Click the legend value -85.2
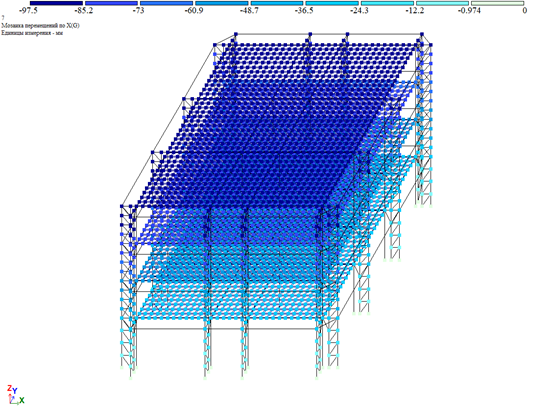This screenshot has height=413, width=552. pos(84,11)
